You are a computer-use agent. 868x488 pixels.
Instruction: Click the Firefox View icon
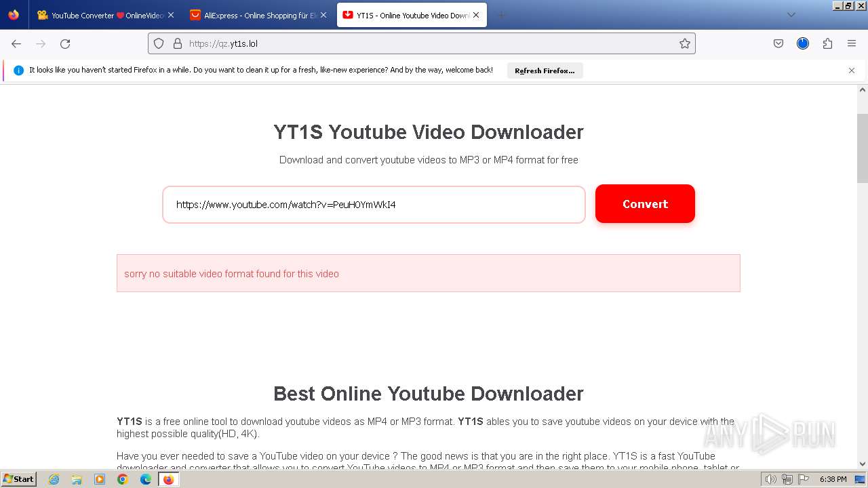[x=14, y=15]
